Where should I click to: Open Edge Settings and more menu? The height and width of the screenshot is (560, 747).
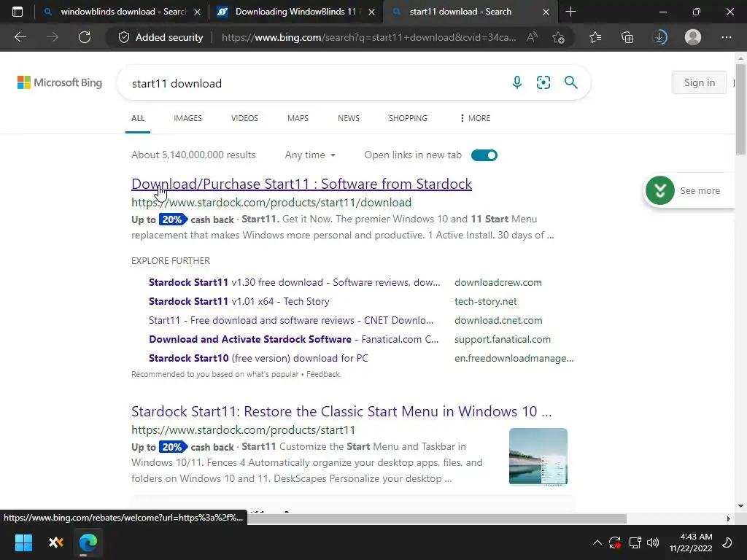(x=726, y=37)
